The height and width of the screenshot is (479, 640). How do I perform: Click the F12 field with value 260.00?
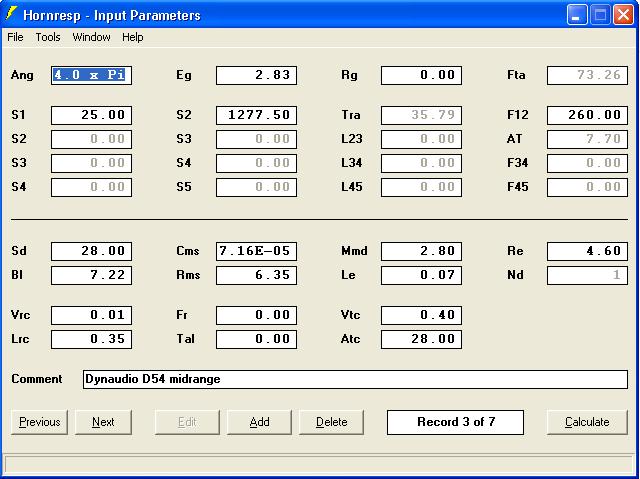(x=587, y=115)
